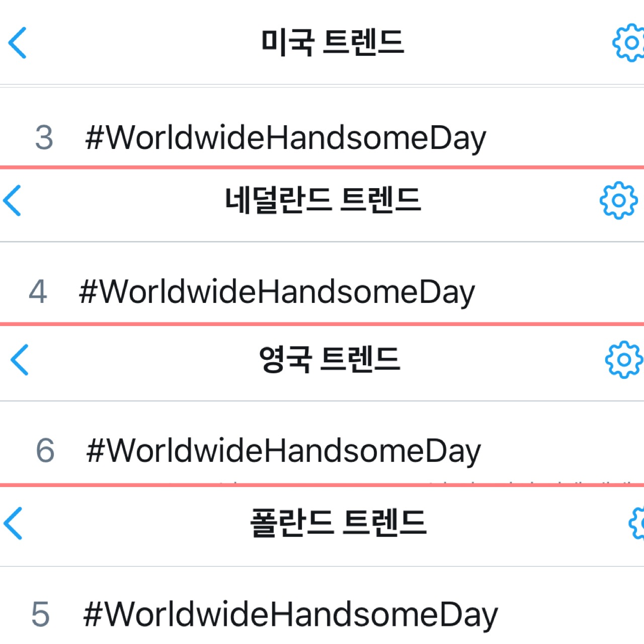
Task: Click the 미국 트렌드 header title
Action: click(x=333, y=42)
